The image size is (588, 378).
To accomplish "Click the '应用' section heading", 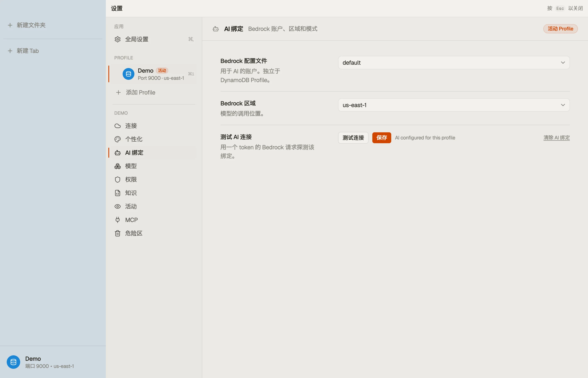I will (x=119, y=26).
